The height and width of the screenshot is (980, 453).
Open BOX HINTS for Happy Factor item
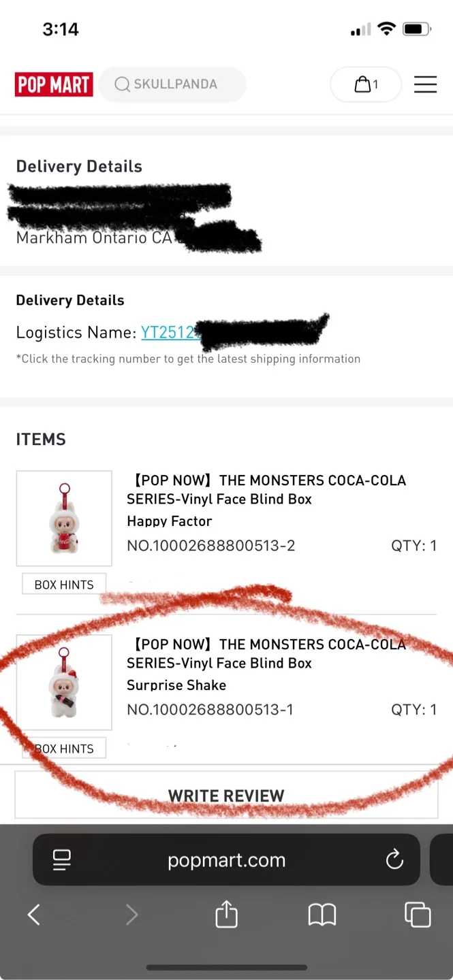pos(63,583)
